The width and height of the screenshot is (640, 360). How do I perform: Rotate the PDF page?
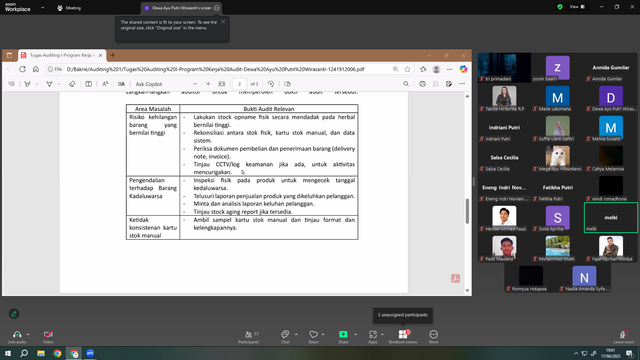[271, 84]
